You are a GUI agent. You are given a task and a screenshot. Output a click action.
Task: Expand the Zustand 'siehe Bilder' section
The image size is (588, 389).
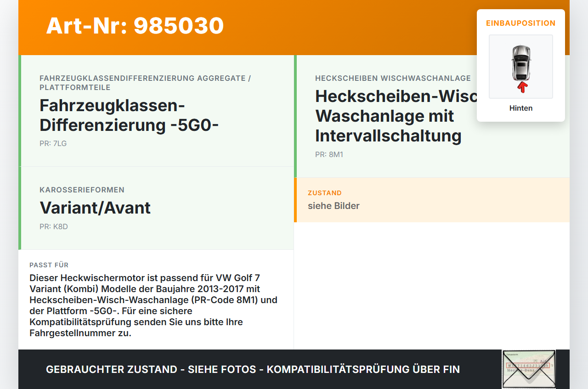tap(334, 206)
